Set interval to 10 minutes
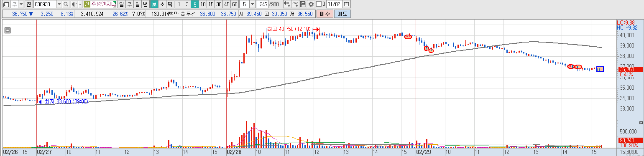This screenshot has width=644, height=156. pyautogui.click(x=203, y=4)
